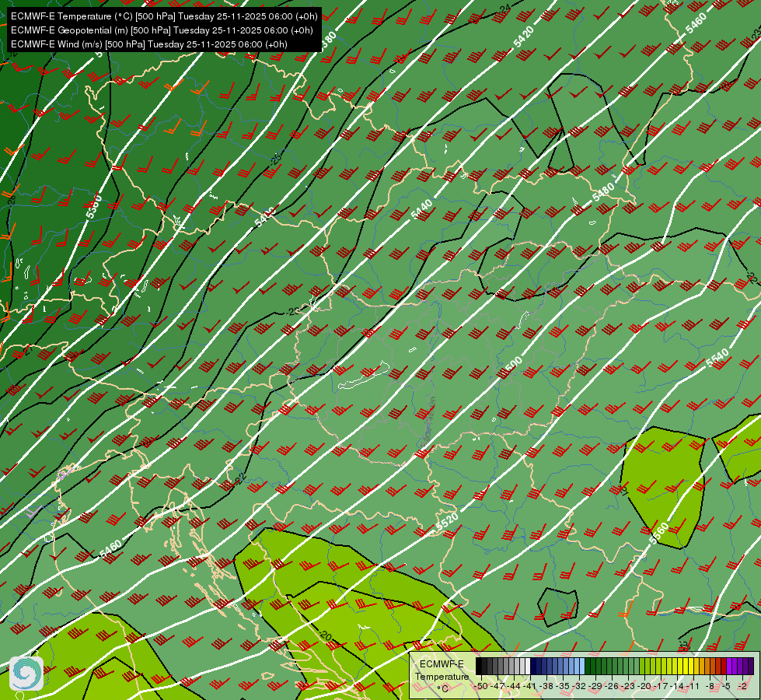Click the -29 value on the legend scale
The height and width of the screenshot is (700, 761).
595,687
